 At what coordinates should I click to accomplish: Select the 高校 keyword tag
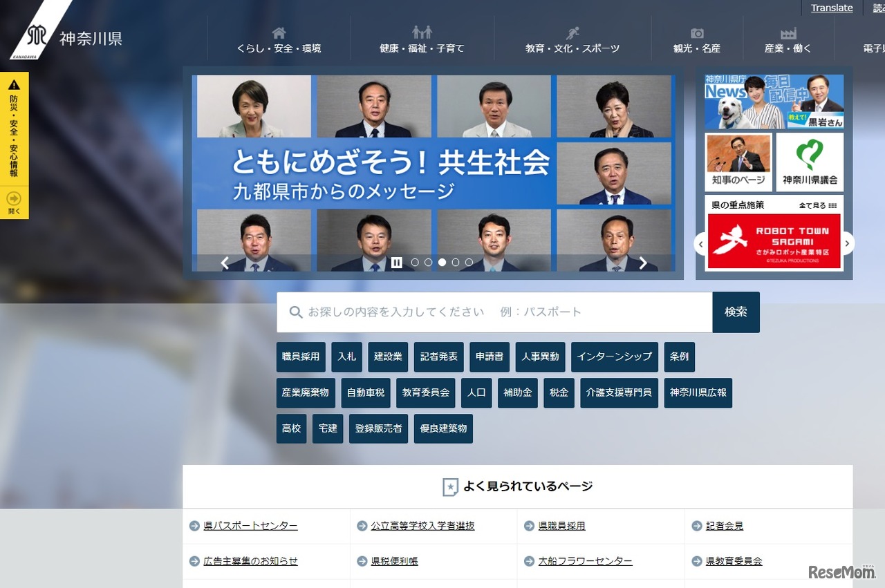[292, 428]
